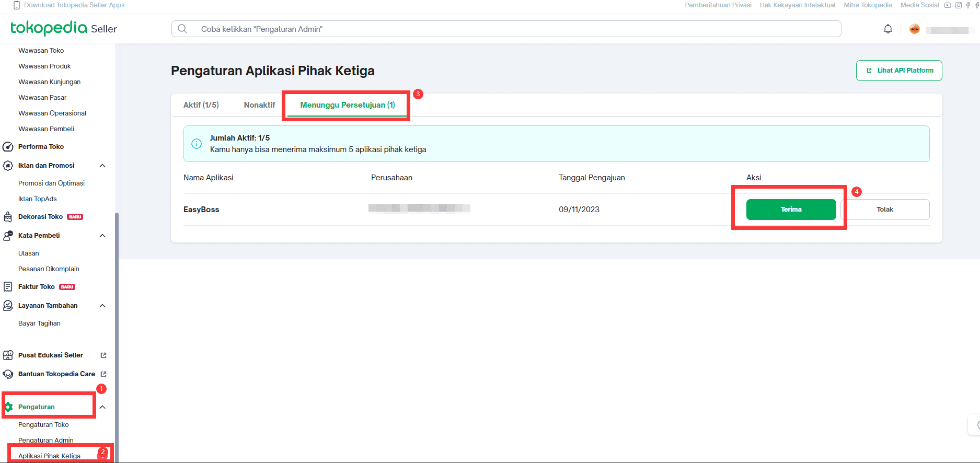The height and width of the screenshot is (463, 980).
Task: Click the Tanggal Pengajuan column header
Action: 592,178
